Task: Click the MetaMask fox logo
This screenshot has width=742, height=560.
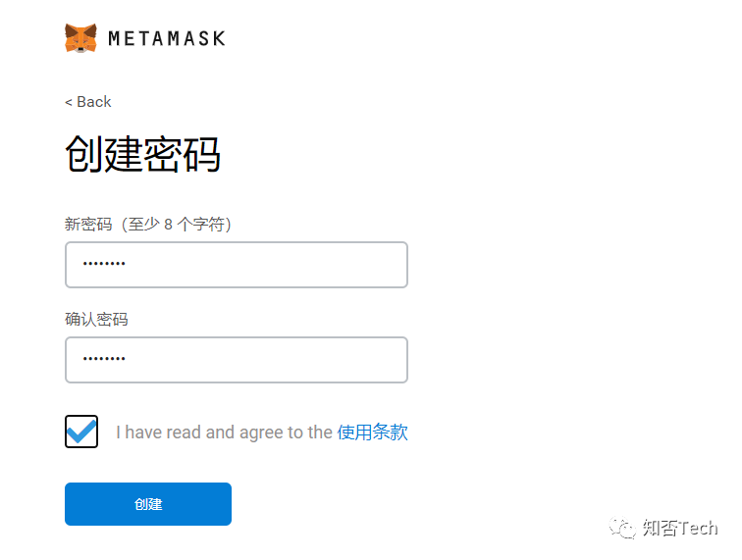Action: (80, 38)
